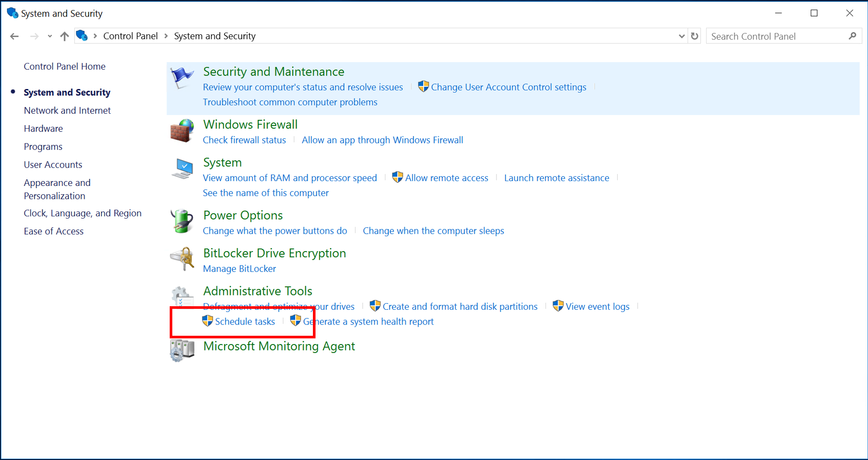Viewport: 868px width, 460px height.
Task: Open the recent locations dropdown arrow
Action: pos(50,36)
